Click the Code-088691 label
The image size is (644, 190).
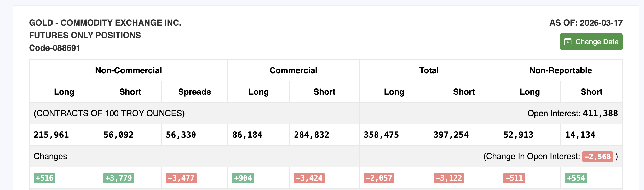point(55,48)
